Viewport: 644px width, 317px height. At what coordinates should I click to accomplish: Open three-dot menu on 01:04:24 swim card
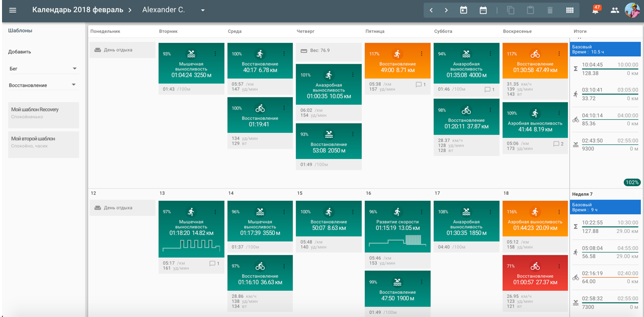coord(215,54)
